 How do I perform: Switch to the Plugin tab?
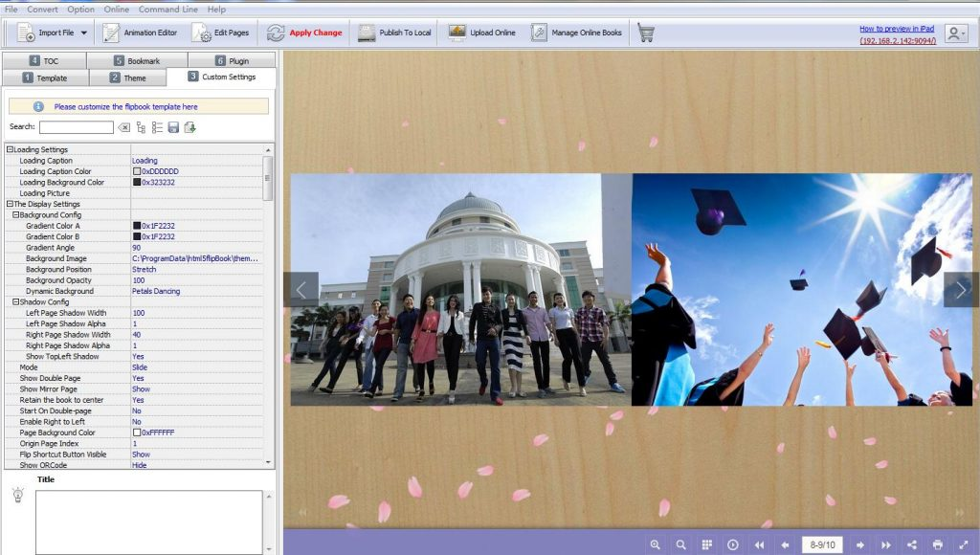[232, 60]
